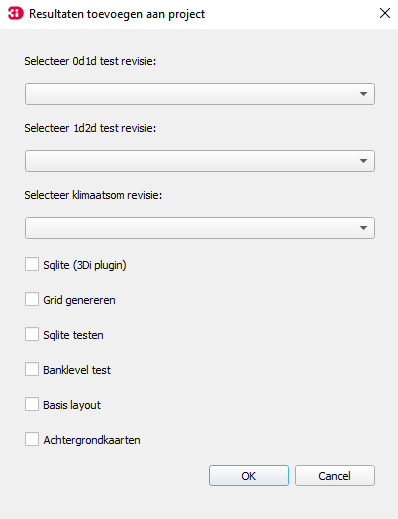Screen dimensions: 398x519
Task: Toggle the Banklevel test checkbox
Action: 32,369
